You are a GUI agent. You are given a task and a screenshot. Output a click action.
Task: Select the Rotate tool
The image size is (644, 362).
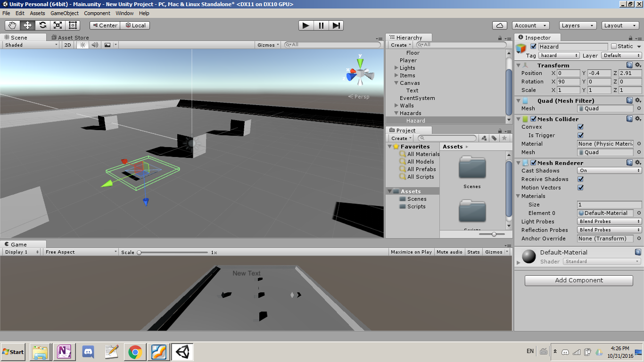click(42, 25)
